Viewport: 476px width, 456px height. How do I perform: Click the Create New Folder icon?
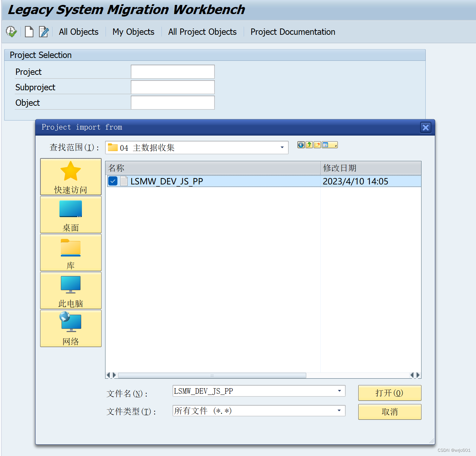pos(317,145)
